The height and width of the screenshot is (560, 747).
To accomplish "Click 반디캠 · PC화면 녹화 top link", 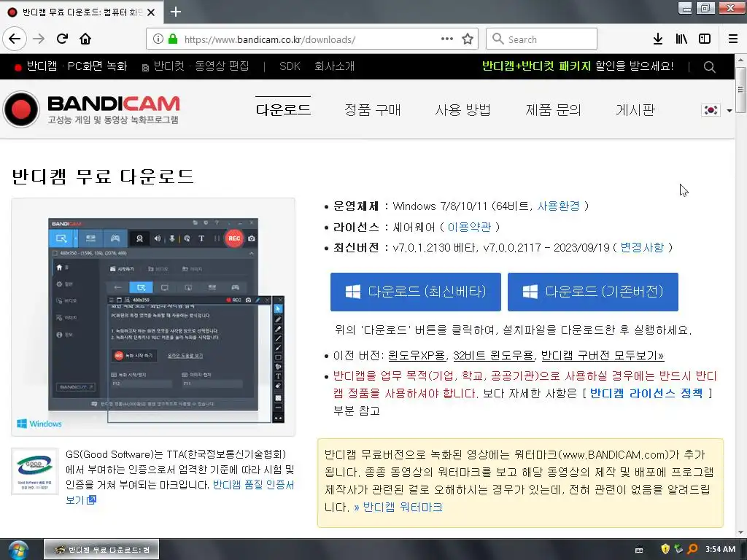I will (71, 66).
